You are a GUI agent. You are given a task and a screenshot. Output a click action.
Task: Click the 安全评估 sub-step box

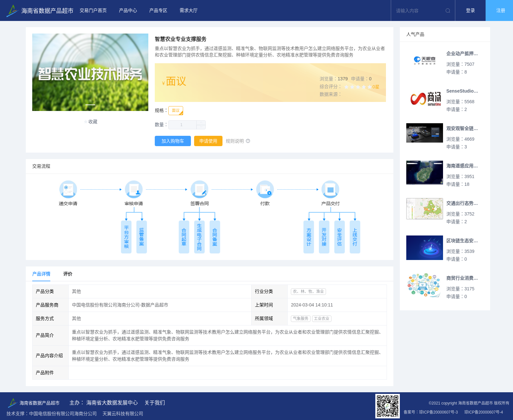pyautogui.click(x=340, y=237)
